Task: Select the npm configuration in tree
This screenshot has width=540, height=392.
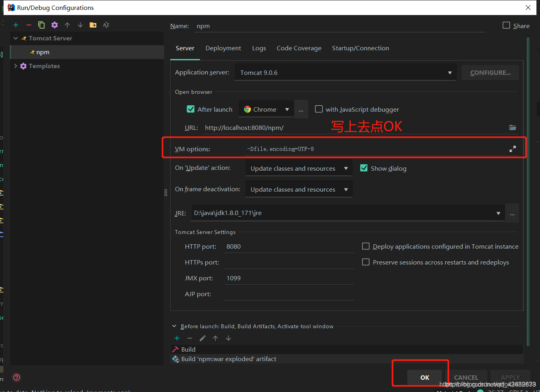Action: (x=87, y=52)
